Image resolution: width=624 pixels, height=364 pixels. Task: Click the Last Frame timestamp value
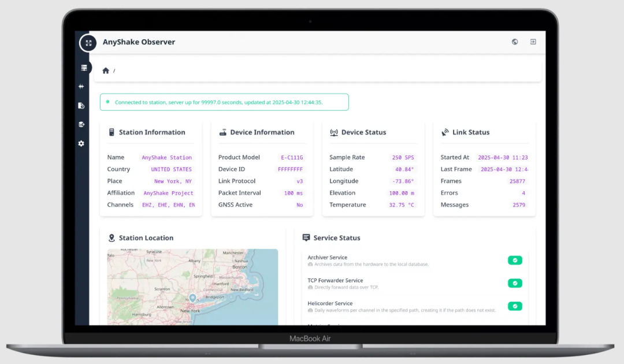click(504, 169)
